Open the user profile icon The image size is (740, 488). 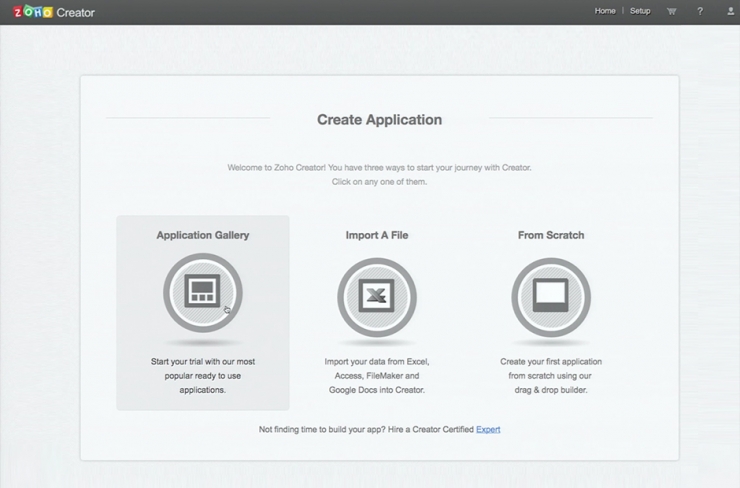[731, 11]
